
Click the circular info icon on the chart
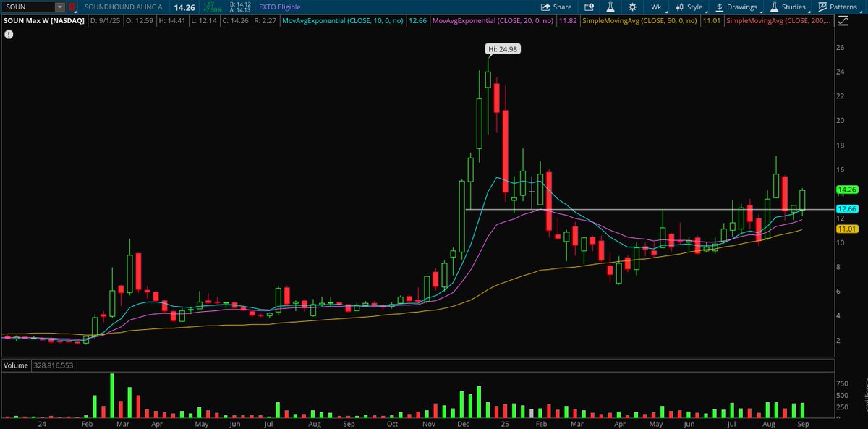[8, 34]
